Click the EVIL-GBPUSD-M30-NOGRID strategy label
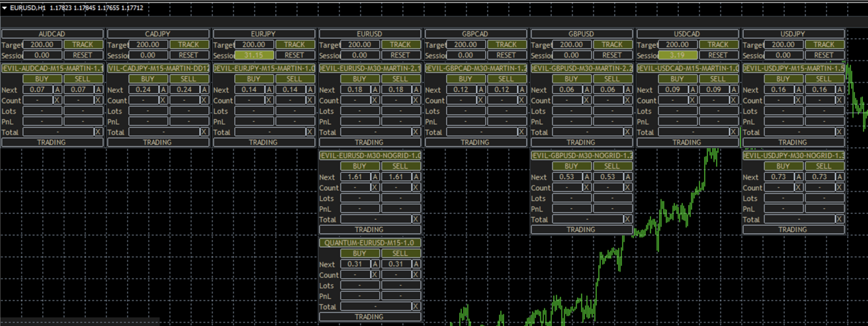The width and height of the screenshot is (868, 326). pyautogui.click(x=582, y=155)
